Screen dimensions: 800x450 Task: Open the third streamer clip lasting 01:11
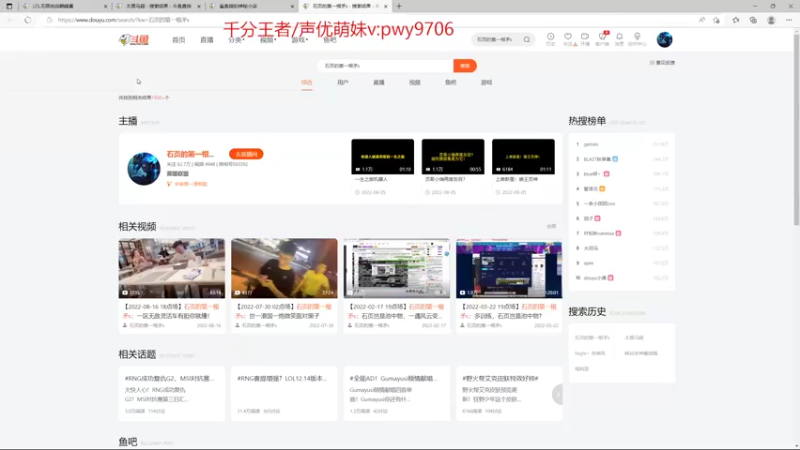pyautogui.click(x=523, y=157)
